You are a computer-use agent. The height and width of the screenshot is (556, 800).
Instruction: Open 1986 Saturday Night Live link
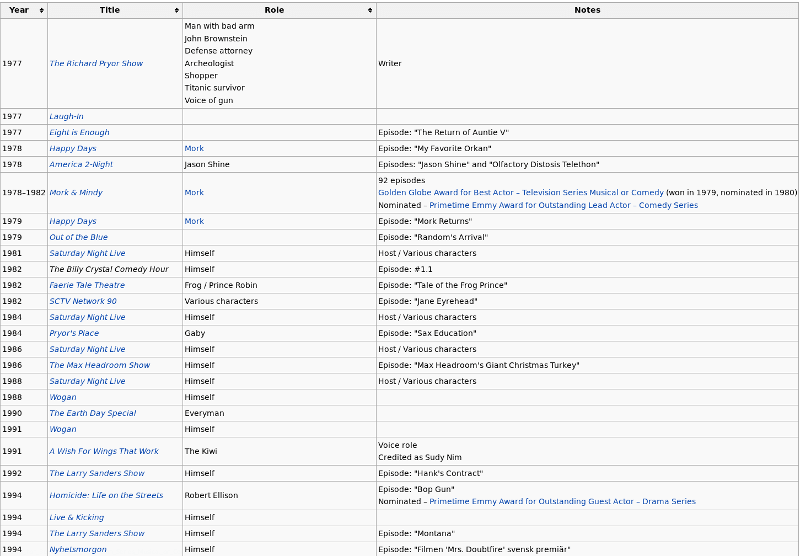(87, 349)
